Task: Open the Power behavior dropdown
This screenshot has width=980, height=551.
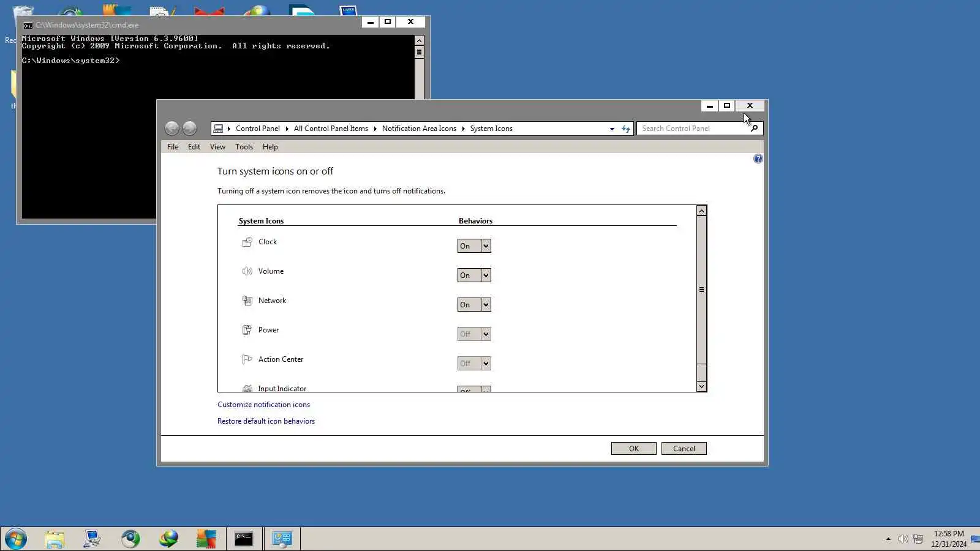Action: click(x=474, y=334)
